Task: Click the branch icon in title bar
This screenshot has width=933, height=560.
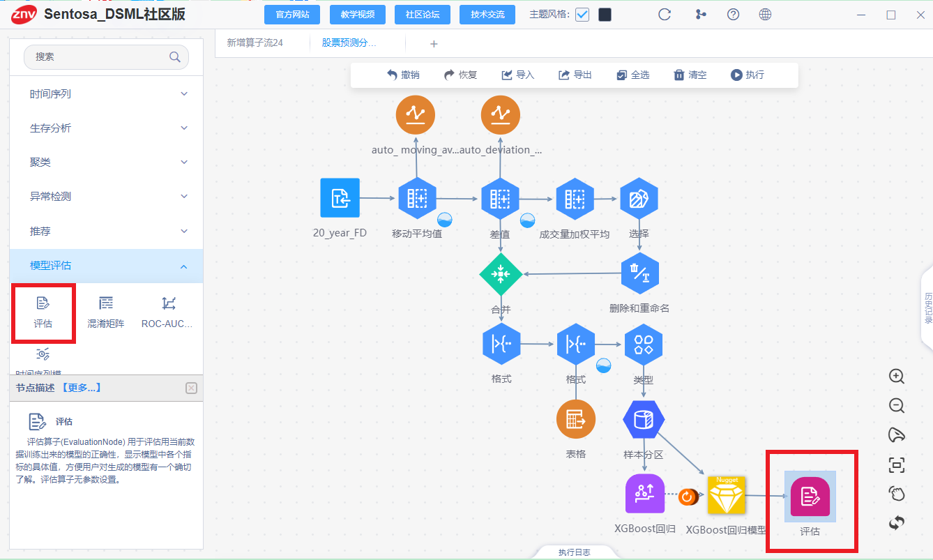Action: click(x=701, y=15)
